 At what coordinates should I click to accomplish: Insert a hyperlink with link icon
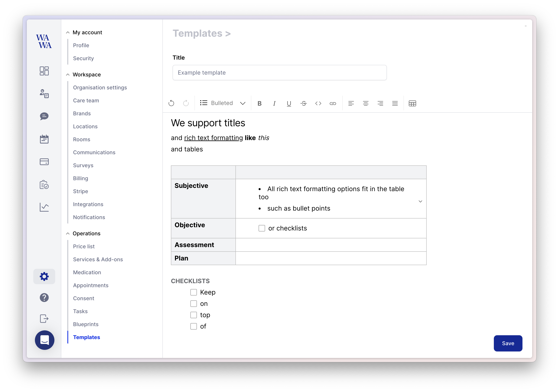(x=332, y=103)
